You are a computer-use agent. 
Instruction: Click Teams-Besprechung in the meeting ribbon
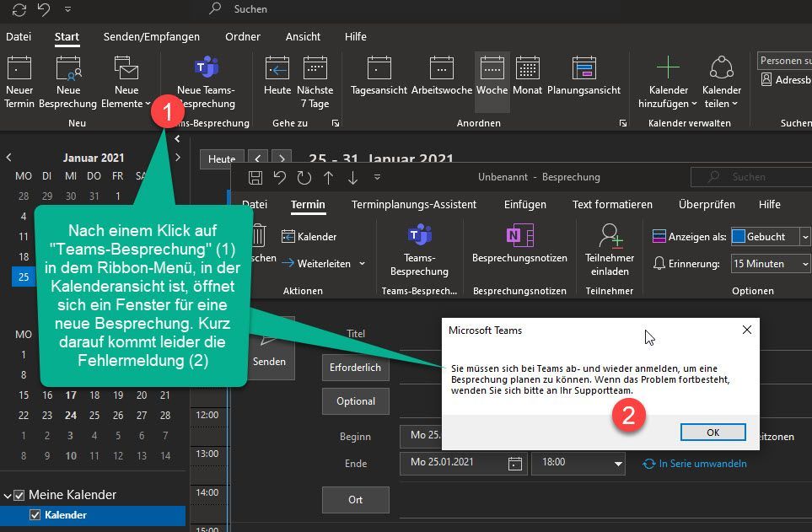pos(419,250)
